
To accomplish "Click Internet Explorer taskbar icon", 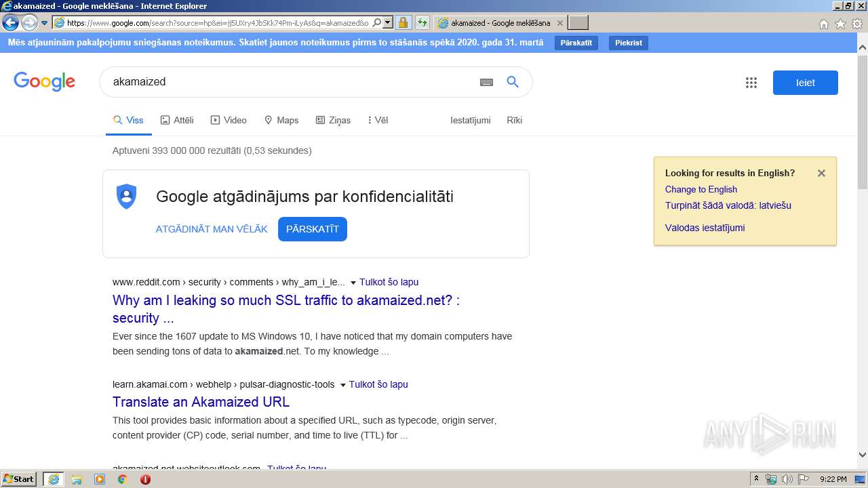I will tap(54, 479).
